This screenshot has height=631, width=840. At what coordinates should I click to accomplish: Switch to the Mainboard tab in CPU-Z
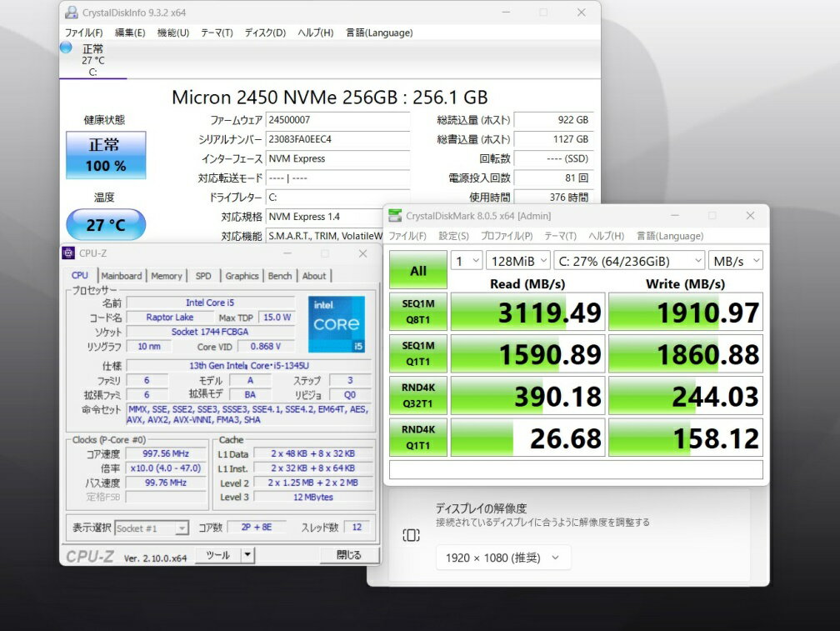click(122, 276)
